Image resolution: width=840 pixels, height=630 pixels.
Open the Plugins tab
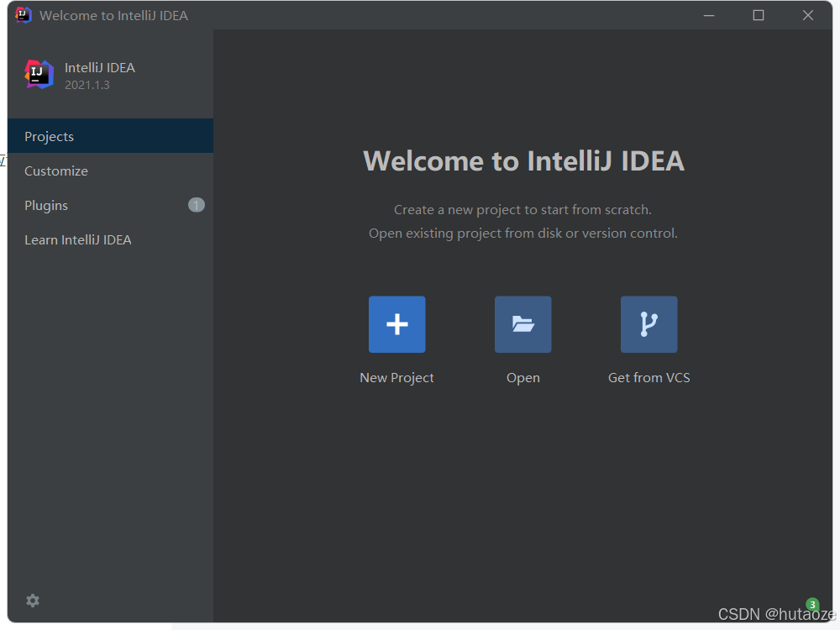click(x=110, y=205)
